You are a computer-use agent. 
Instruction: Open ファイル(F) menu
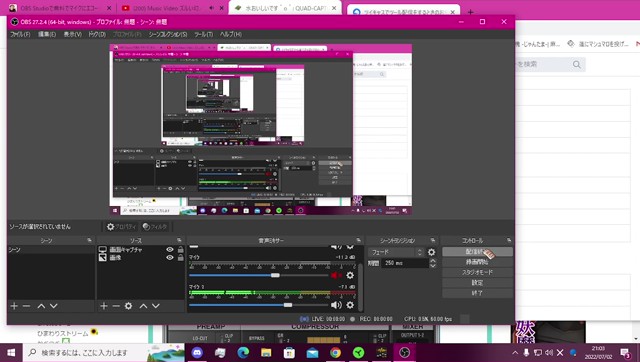(x=20, y=34)
